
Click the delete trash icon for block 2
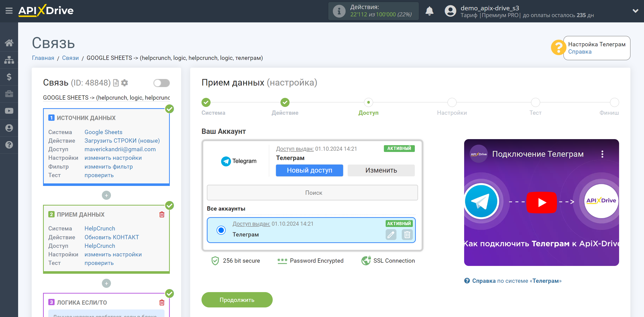pos(162,214)
